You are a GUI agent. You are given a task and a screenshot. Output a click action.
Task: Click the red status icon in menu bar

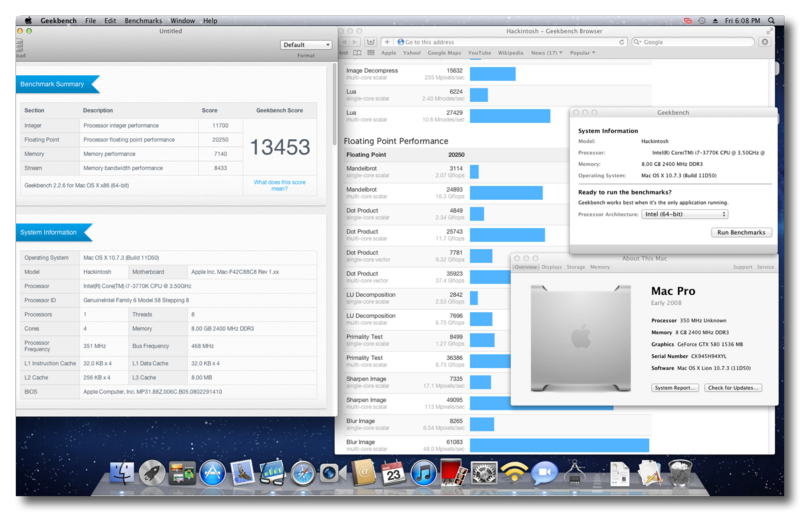click(x=688, y=20)
